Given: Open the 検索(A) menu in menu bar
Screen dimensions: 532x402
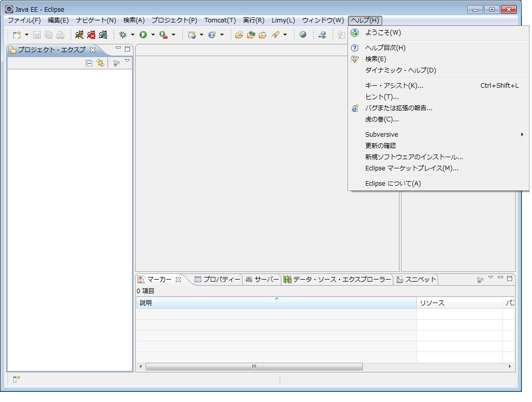Looking at the screenshot, I should point(134,20).
